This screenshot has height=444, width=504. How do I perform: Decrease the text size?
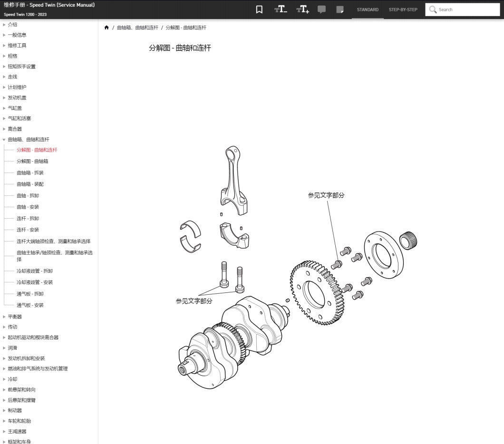pyautogui.click(x=280, y=9)
